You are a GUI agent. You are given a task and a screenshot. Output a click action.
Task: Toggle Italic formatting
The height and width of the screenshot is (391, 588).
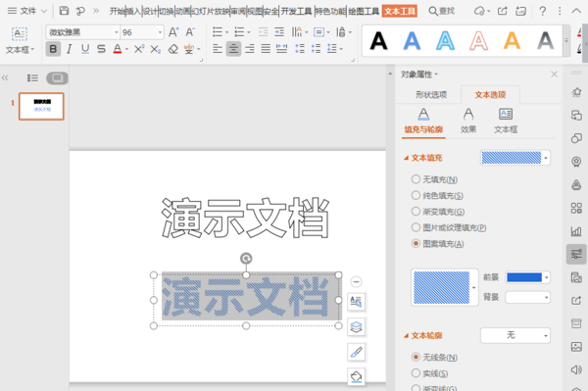pos(69,49)
